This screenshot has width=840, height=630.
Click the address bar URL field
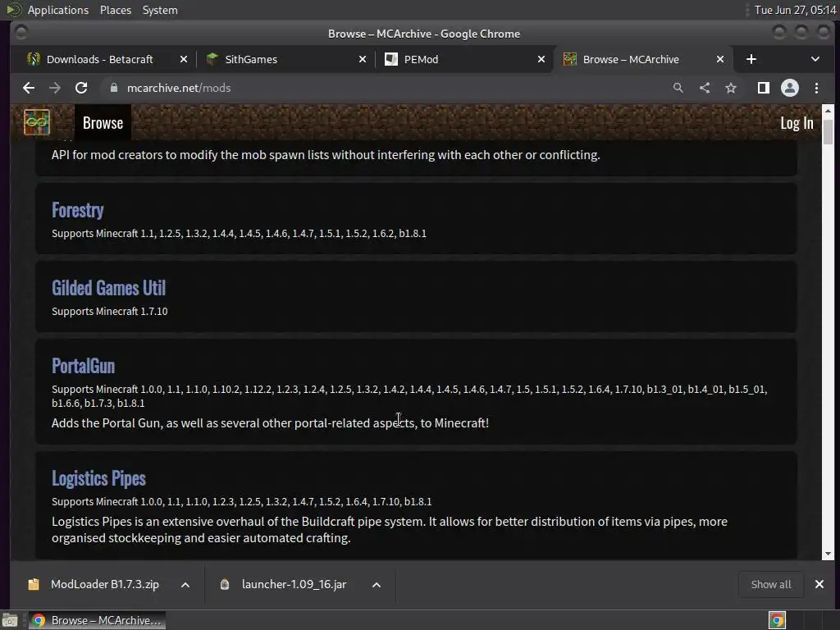point(384,88)
